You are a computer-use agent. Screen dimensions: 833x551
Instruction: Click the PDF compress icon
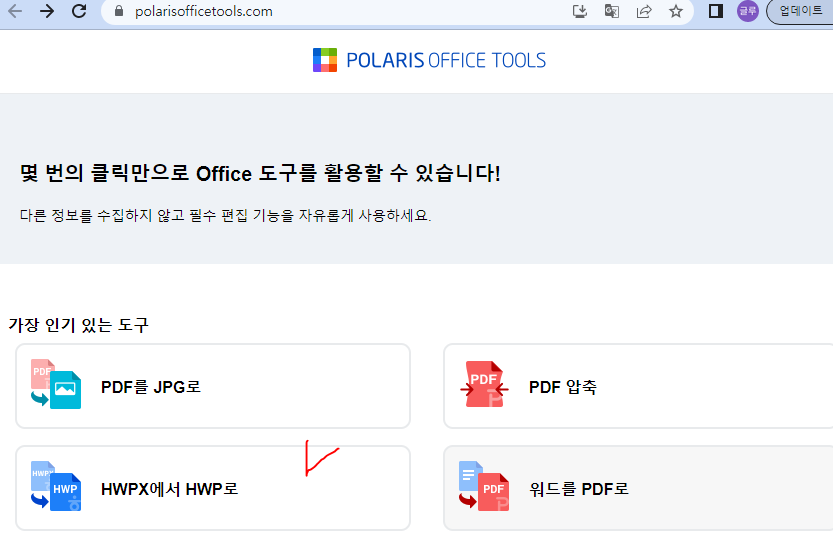pyautogui.click(x=484, y=384)
